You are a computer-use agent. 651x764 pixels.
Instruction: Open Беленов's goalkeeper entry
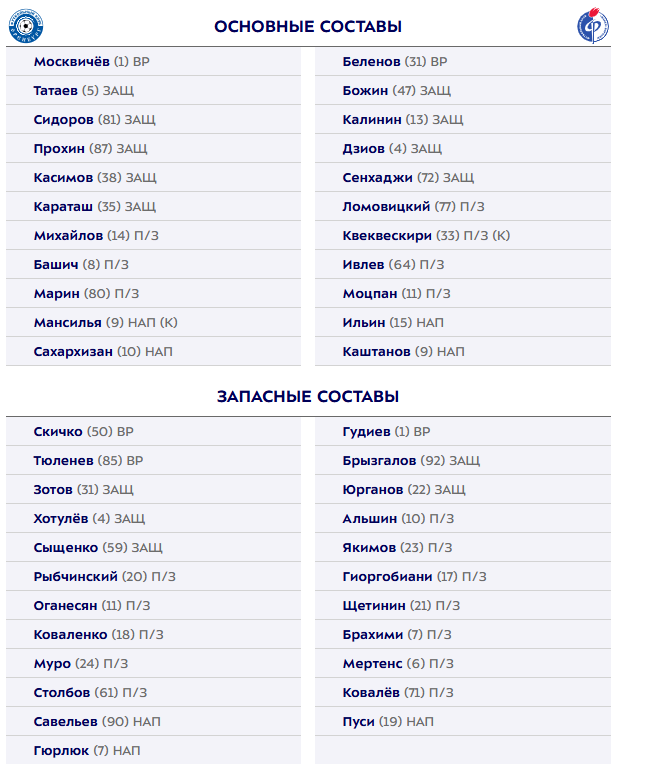pos(395,62)
